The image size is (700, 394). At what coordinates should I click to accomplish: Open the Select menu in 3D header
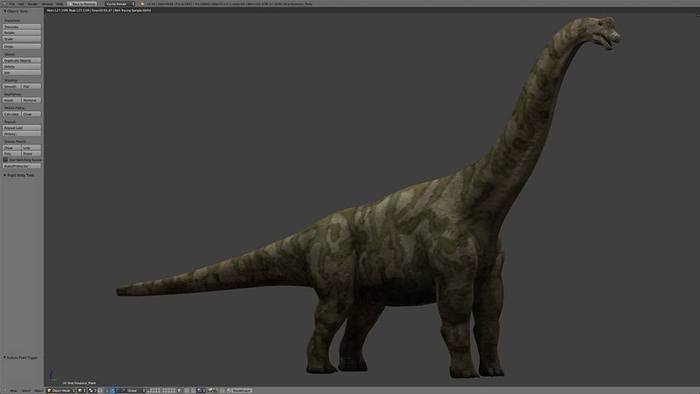[26, 390]
